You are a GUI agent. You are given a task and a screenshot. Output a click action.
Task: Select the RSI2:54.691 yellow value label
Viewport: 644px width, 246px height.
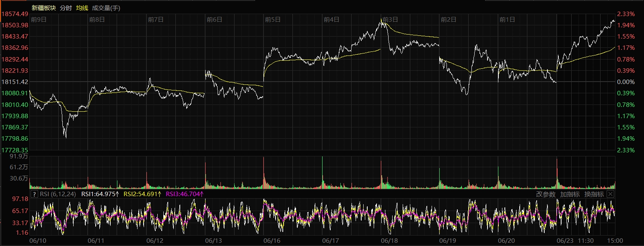142,194
